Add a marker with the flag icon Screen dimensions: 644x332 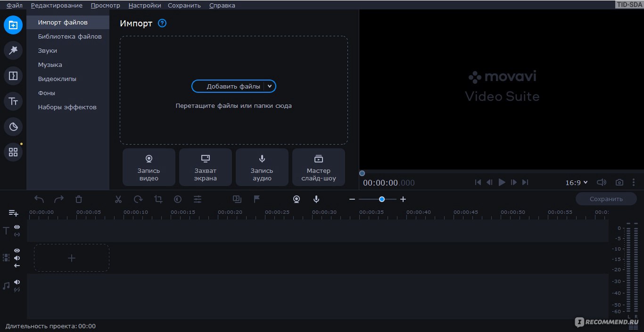[257, 199]
